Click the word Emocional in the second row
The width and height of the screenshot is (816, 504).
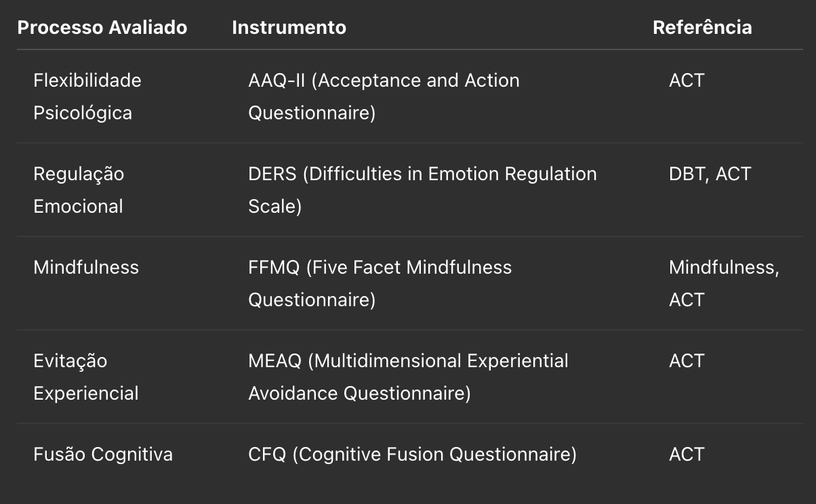click(x=78, y=206)
